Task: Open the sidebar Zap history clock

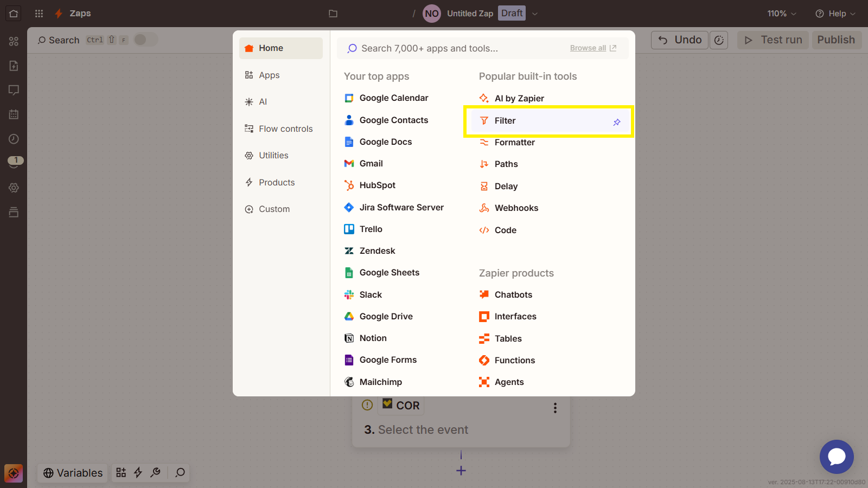Action: coord(14,139)
